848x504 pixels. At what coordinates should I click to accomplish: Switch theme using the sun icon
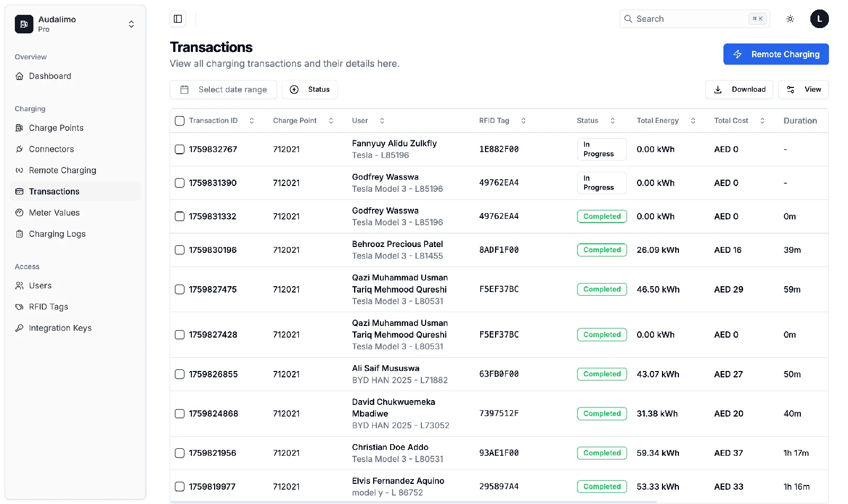click(x=790, y=19)
